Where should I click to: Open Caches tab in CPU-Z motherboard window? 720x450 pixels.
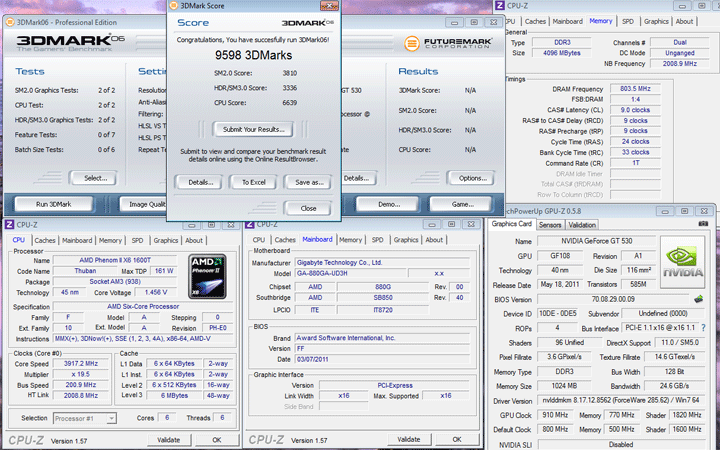coord(285,240)
